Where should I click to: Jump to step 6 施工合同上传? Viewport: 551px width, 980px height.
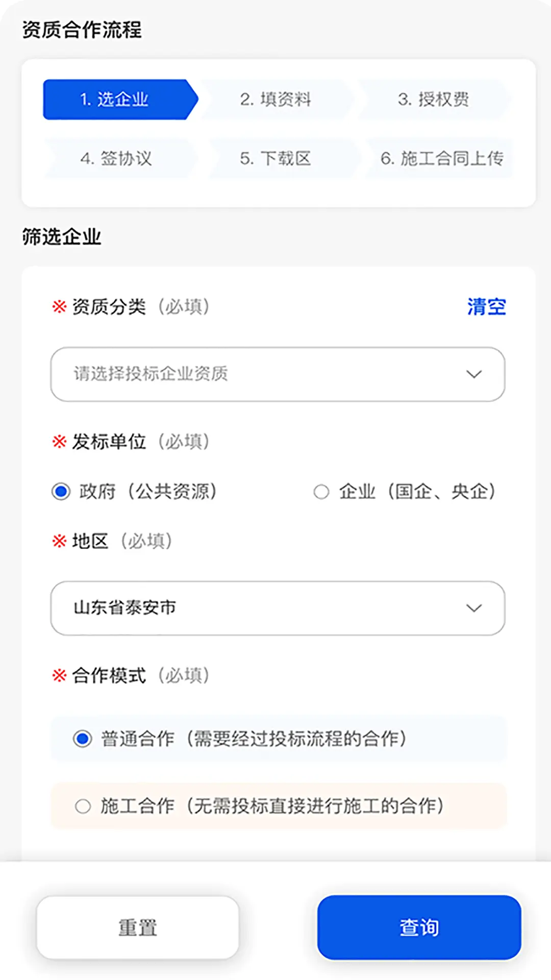442,159
